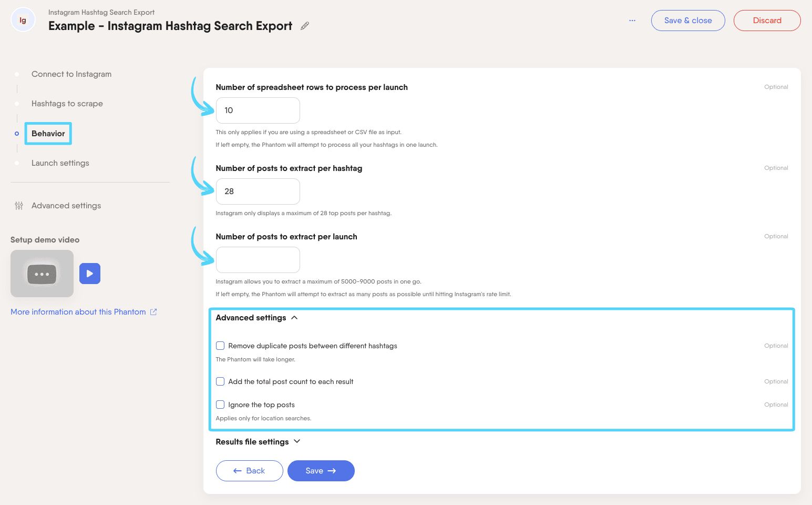
Task: Click the sliders icon beside Advanced settings
Action: pos(19,206)
